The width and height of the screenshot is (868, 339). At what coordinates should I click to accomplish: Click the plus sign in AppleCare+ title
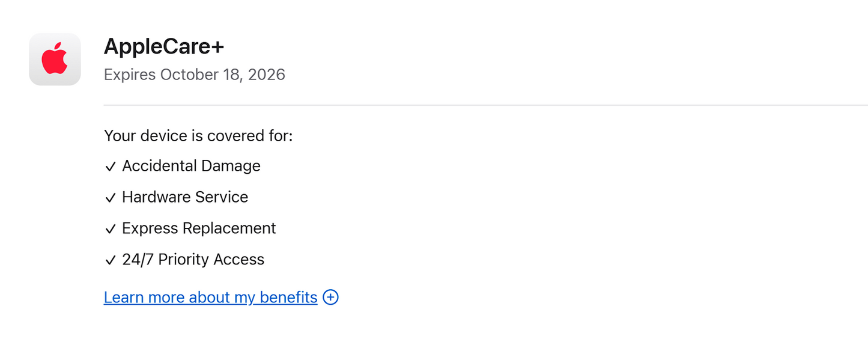[217, 47]
